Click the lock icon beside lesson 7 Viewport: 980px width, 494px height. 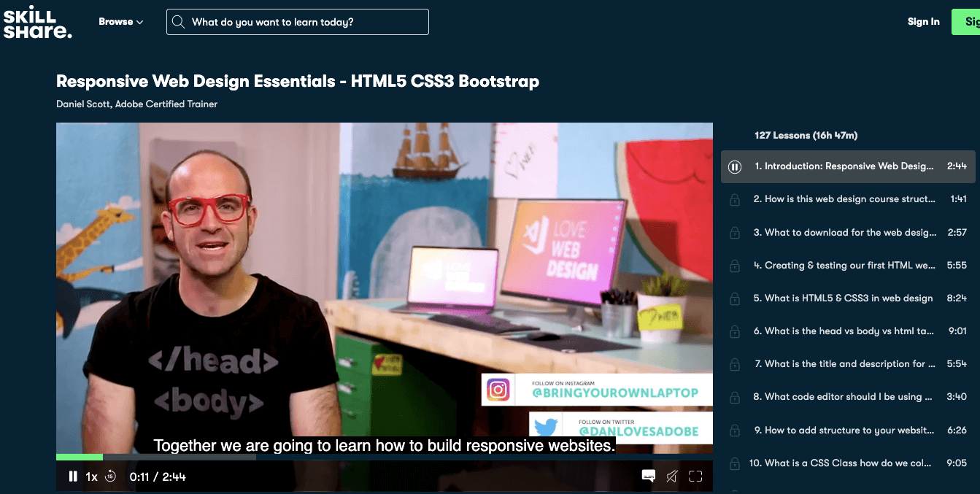[736, 364]
